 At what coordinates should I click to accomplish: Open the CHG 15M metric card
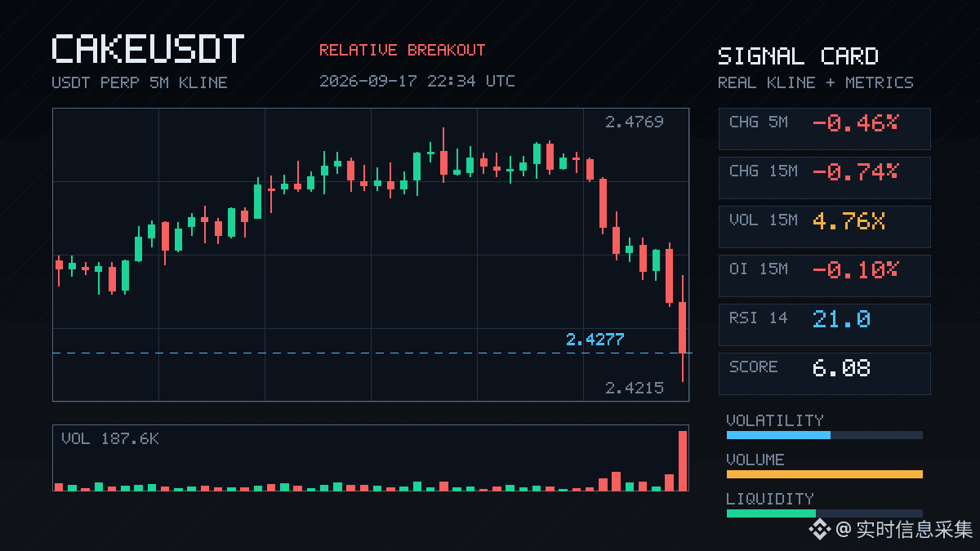tap(824, 178)
